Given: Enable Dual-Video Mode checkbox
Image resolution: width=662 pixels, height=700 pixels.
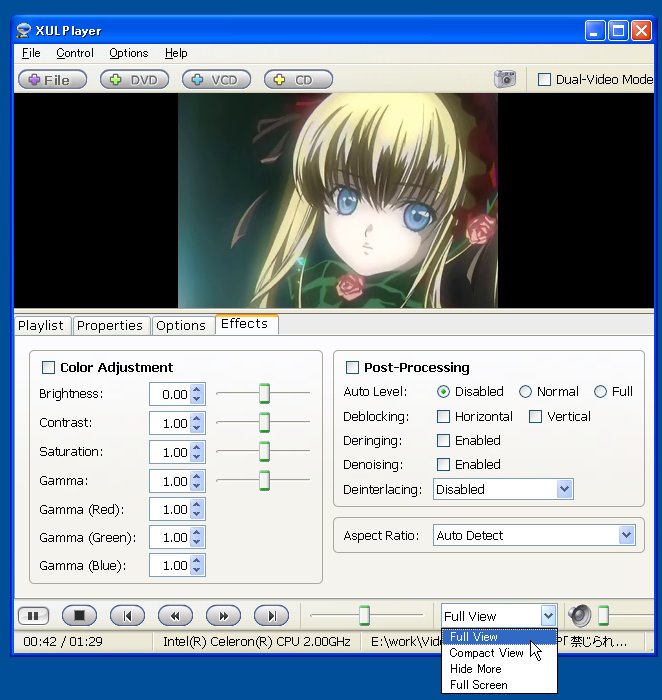Looking at the screenshot, I should point(544,79).
